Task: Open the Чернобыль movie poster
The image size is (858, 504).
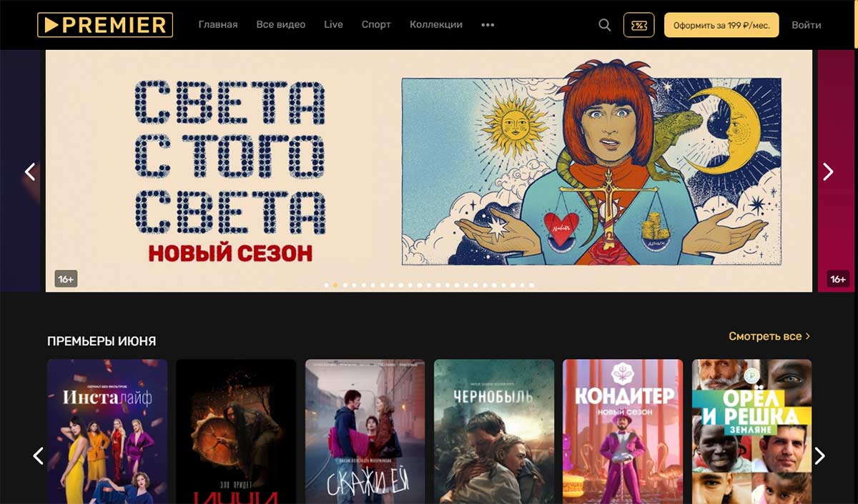Action: (494, 432)
